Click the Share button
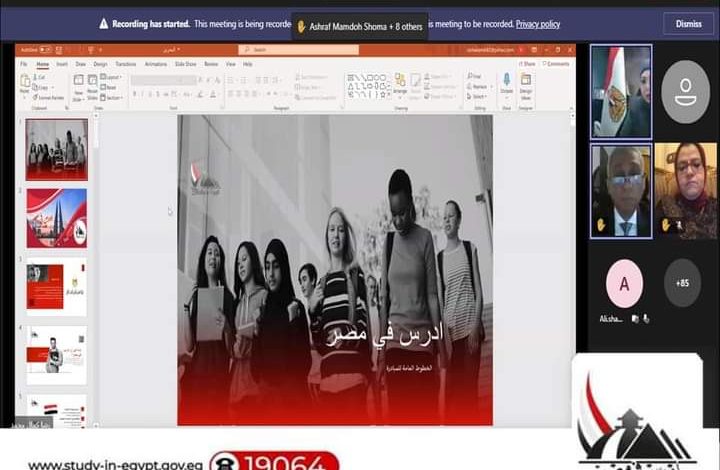The height and width of the screenshot is (470, 720). pyautogui.click(x=527, y=64)
